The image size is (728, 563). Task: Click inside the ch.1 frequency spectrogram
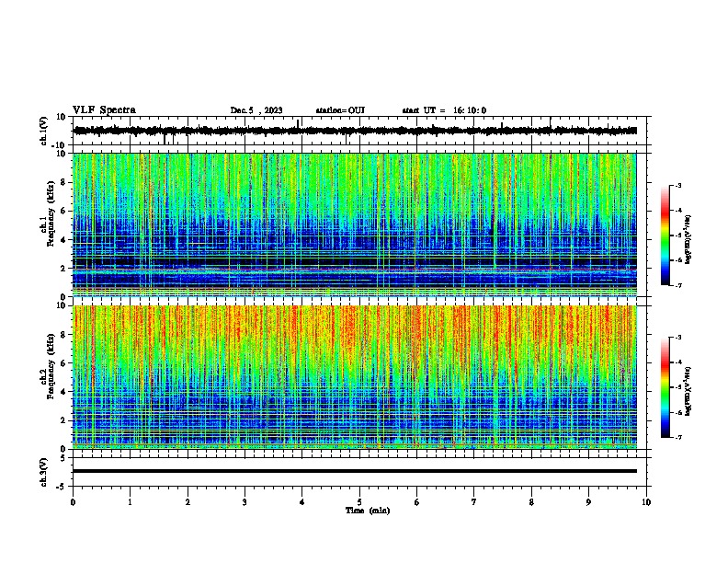click(x=355, y=224)
